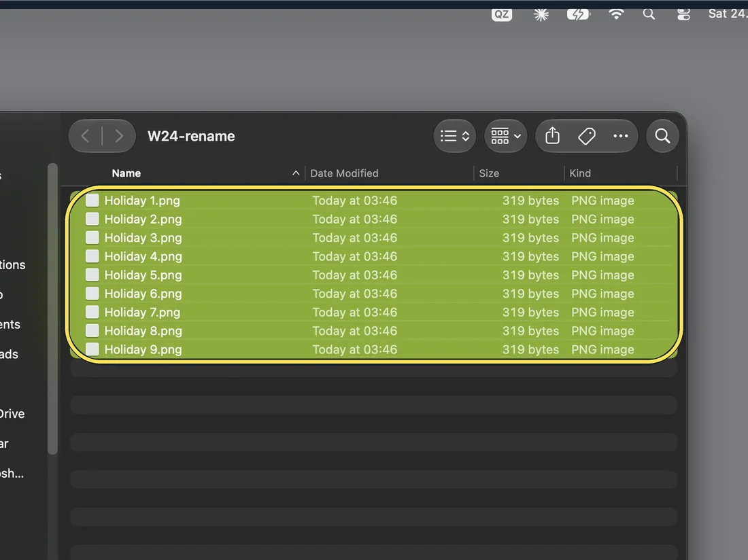748x560 pixels.
Task: Click the file icon of Holiday 6.png
Action: (92, 293)
